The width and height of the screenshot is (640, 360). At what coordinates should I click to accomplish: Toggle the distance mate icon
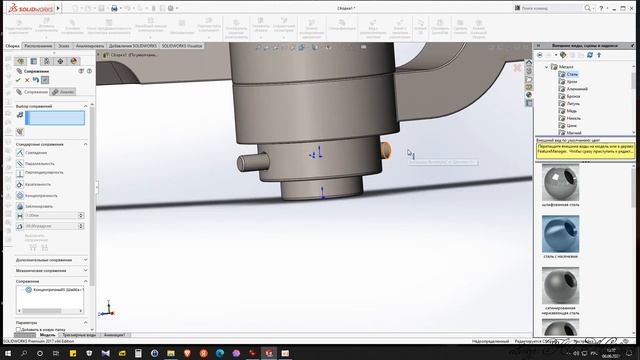coord(20,215)
